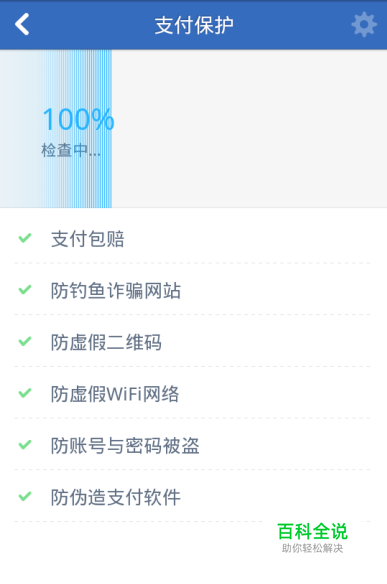Select the 防虚假WiFi网络 entry
The height and width of the screenshot is (584, 387).
coord(193,393)
